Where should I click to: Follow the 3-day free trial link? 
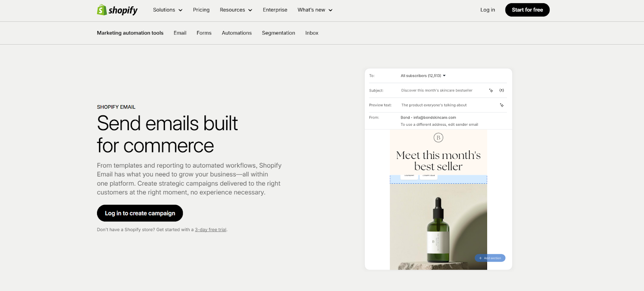click(x=211, y=230)
